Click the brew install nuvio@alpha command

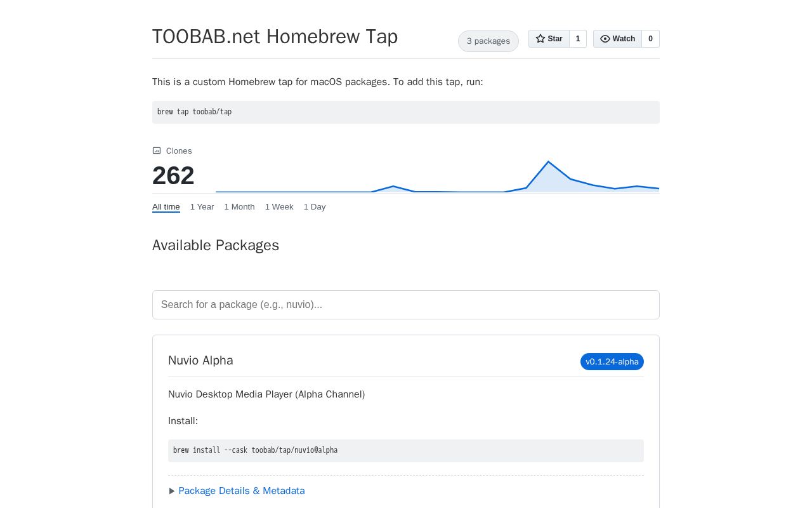tap(406, 451)
